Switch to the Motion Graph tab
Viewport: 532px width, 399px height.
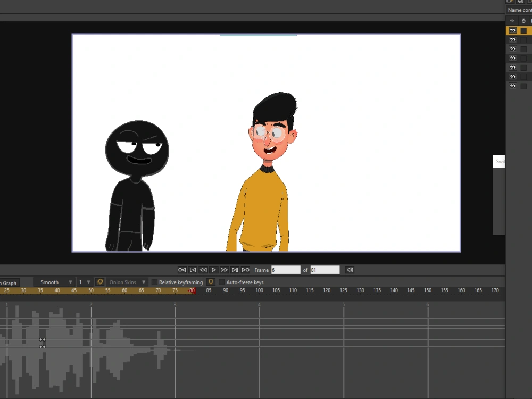pos(10,283)
